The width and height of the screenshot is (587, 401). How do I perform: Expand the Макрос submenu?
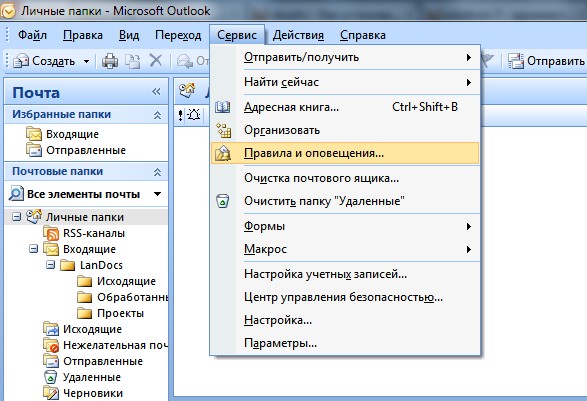[345, 249]
